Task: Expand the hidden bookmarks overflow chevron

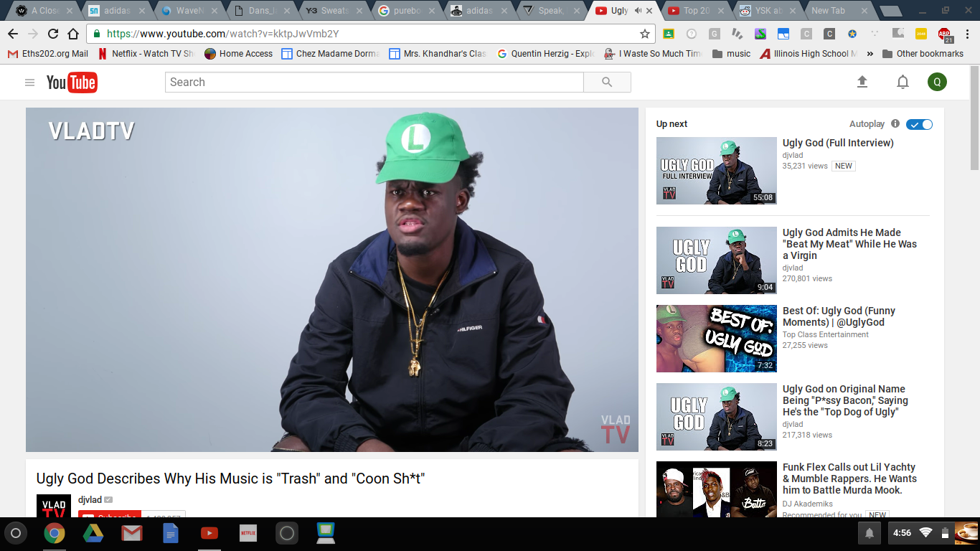Action: 870,54
